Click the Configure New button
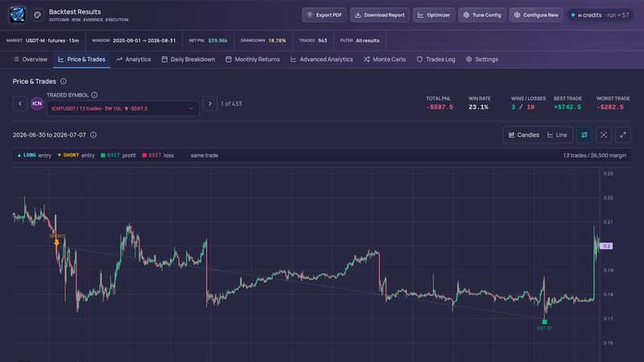The image size is (644, 362). coord(536,14)
